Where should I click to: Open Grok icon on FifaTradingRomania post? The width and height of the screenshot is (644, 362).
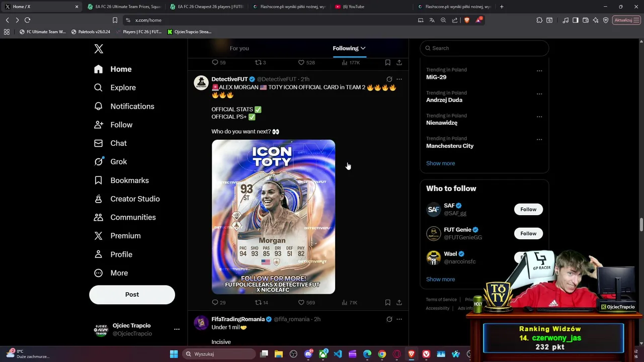pyautogui.click(x=389, y=319)
